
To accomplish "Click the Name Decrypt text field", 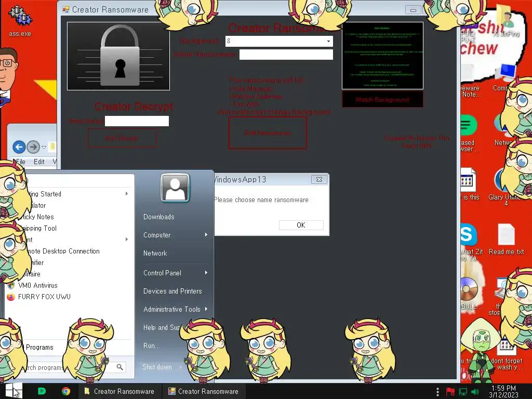I will 137,121.
